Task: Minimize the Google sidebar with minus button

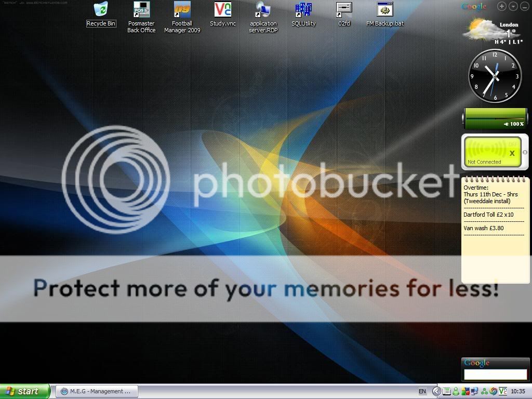Action: tap(524, 6)
